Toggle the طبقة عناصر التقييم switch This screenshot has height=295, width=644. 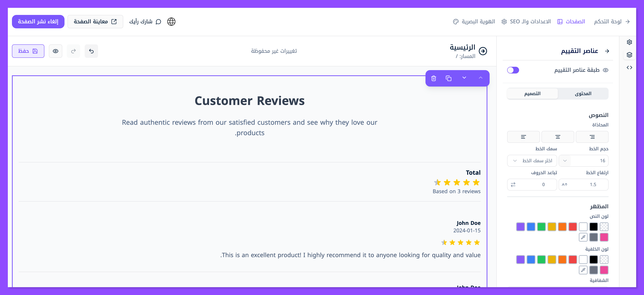click(x=513, y=70)
